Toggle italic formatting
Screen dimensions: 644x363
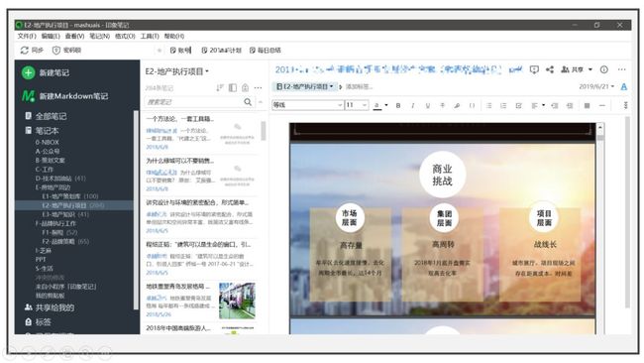pyautogui.click(x=413, y=106)
